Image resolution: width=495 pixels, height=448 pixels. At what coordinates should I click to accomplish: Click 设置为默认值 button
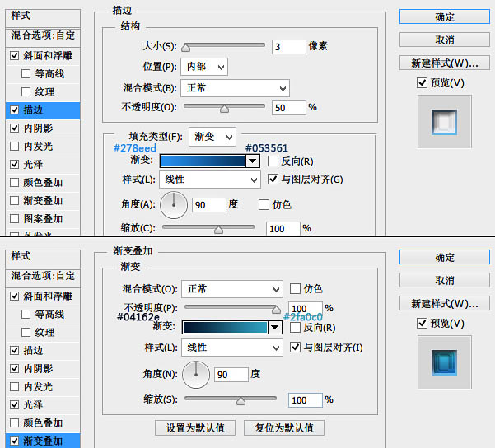(x=195, y=428)
